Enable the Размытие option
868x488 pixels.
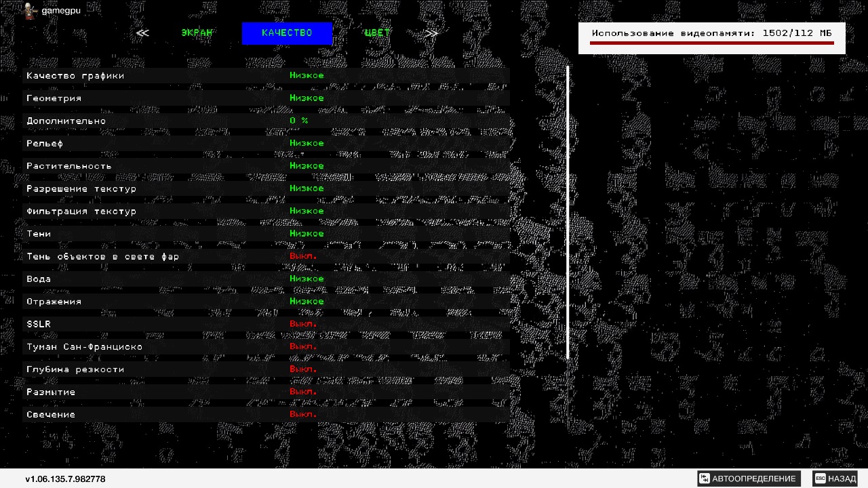(266, 392)
